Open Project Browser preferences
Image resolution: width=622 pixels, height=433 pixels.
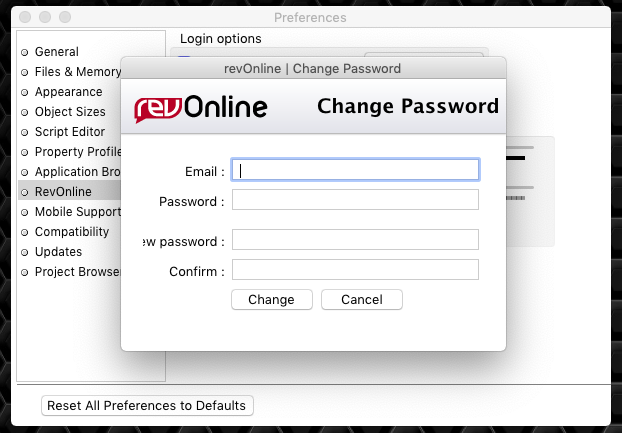pos(77,272)
